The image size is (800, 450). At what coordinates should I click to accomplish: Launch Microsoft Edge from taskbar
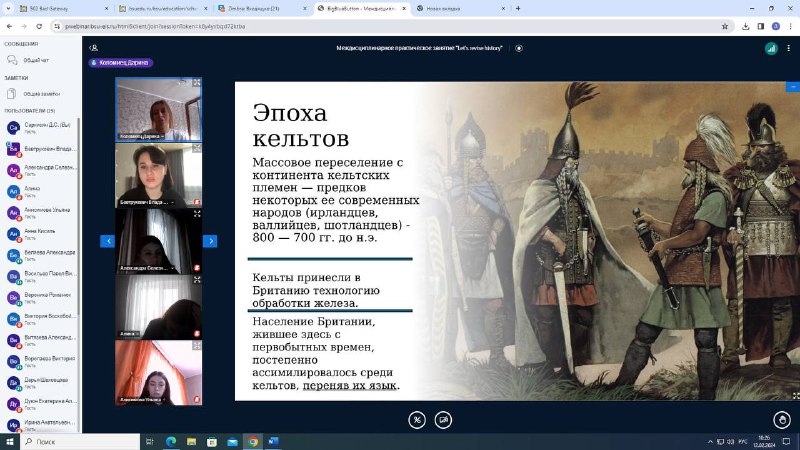tap(171, 441)
